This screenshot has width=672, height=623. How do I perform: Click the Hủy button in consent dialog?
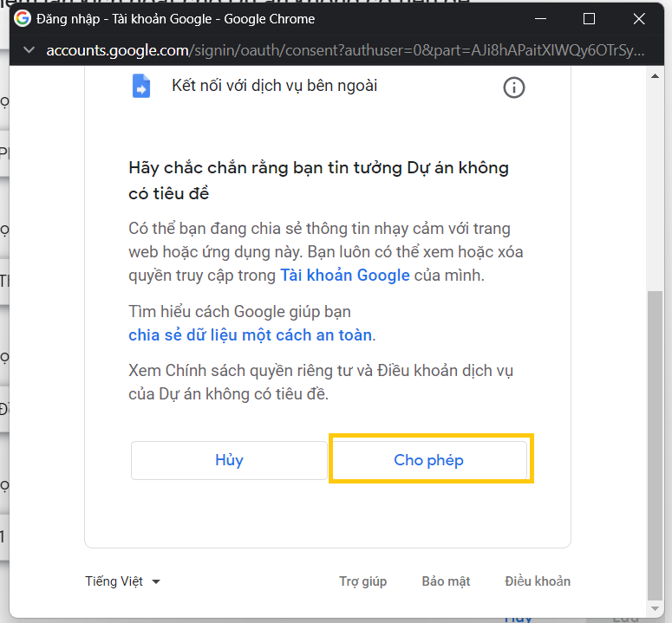click(x=229, y=460)
